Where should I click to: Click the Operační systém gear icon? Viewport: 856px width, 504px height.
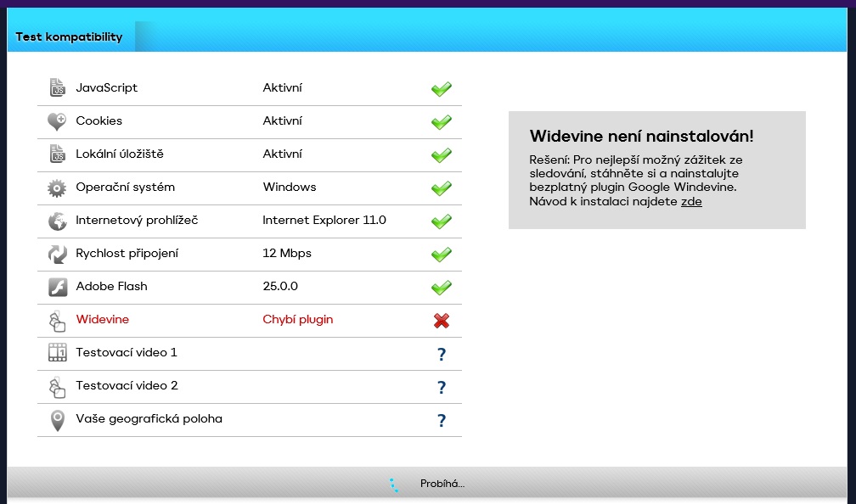pos(57,188)
